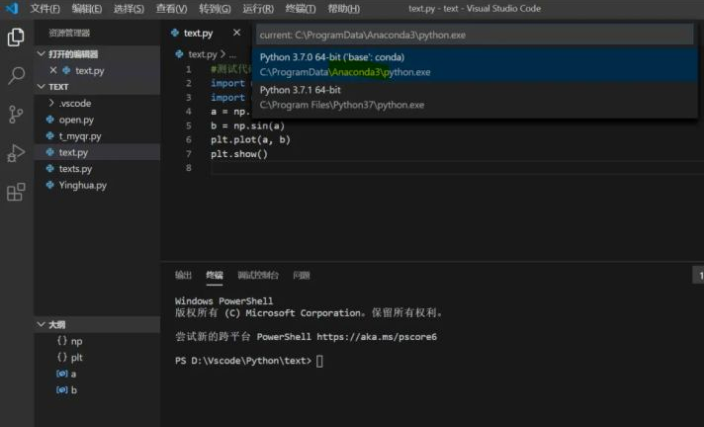
Task: Click the terminal prompt cursor
Action: [319, 361]
